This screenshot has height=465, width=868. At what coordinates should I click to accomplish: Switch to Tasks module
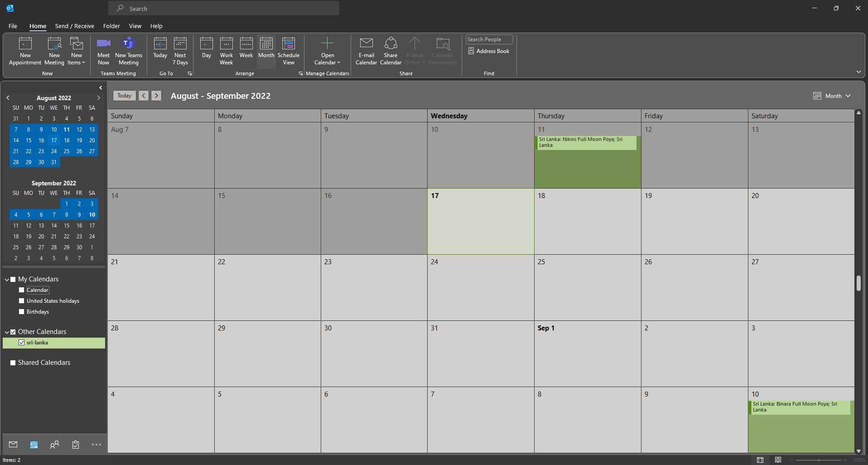76,445
